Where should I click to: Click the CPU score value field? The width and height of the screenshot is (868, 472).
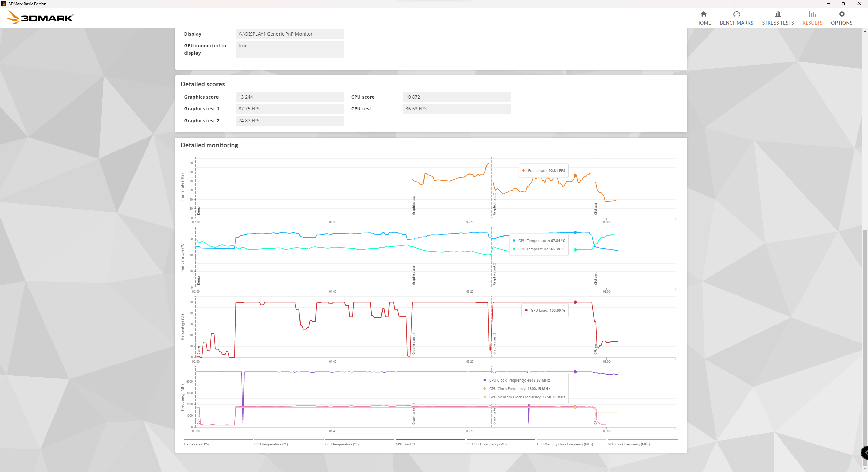456,97
